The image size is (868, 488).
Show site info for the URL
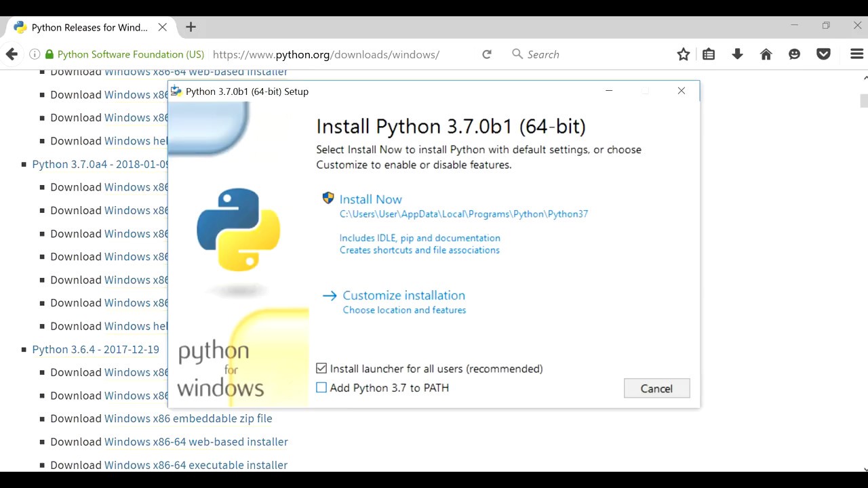tap(34, 54)
